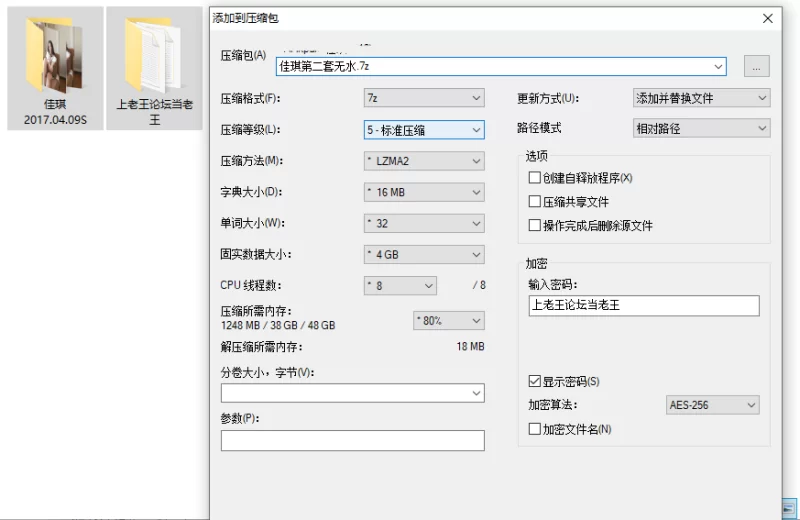Select the 上老王论坛当老王 folder icon

(155, 68)
